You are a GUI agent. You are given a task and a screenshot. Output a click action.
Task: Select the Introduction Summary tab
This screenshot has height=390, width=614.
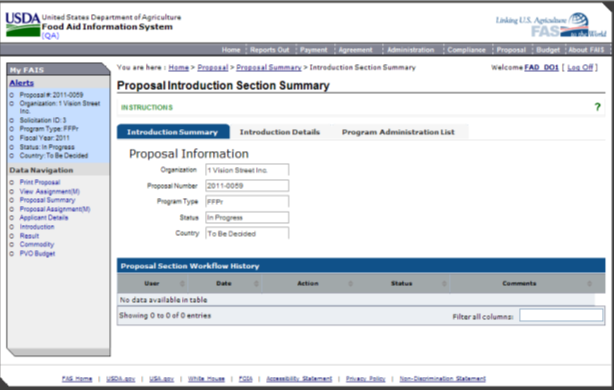(173, 132)
